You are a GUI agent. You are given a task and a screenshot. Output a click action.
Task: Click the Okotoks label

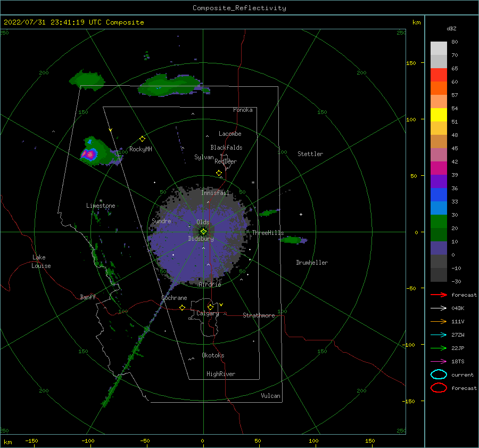213,355
